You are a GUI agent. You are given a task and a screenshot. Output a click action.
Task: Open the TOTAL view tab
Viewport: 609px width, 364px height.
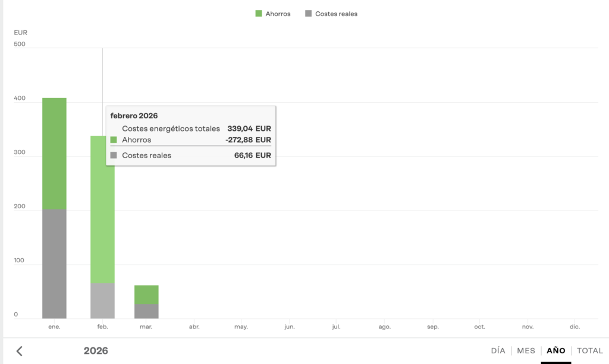point(589,351)
